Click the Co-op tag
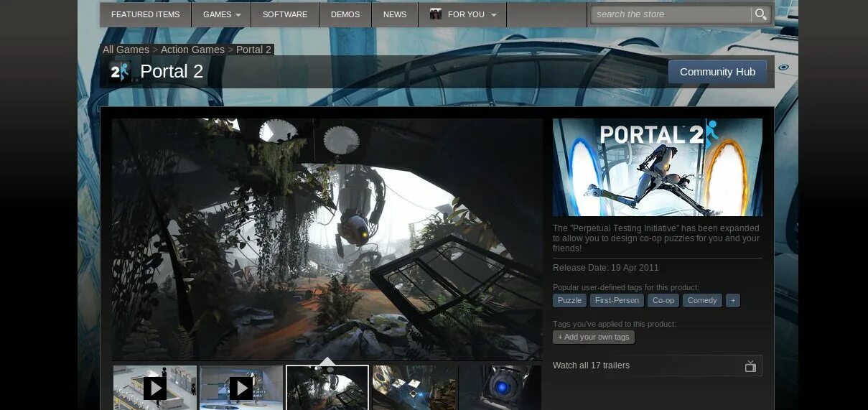This screenshot has height=410, width=868. click(663, 300)
